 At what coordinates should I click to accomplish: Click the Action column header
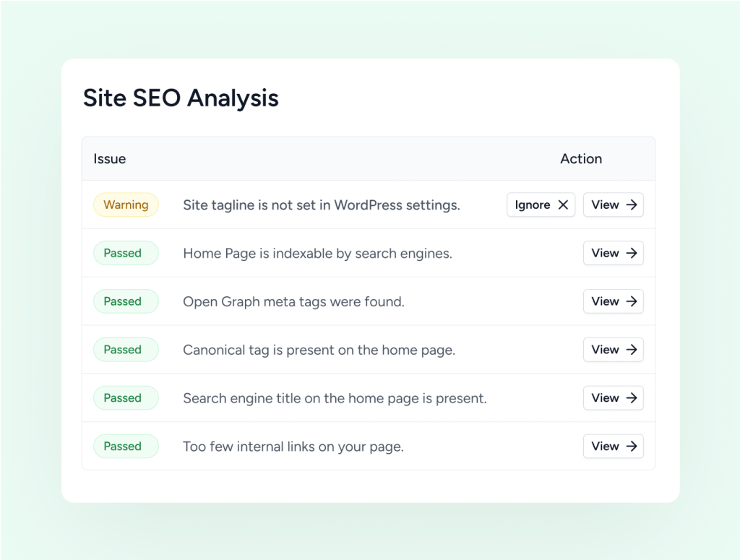coord(581,158)
